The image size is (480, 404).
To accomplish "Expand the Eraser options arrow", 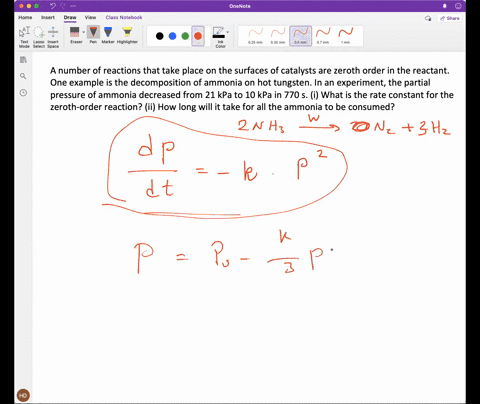I will click(83, 32).
